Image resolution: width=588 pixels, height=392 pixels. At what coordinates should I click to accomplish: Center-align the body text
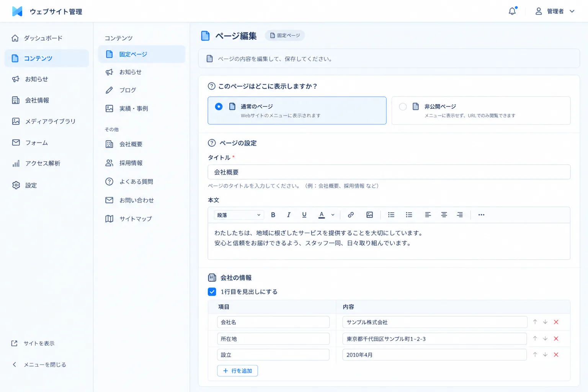click(x=444, y=215)
